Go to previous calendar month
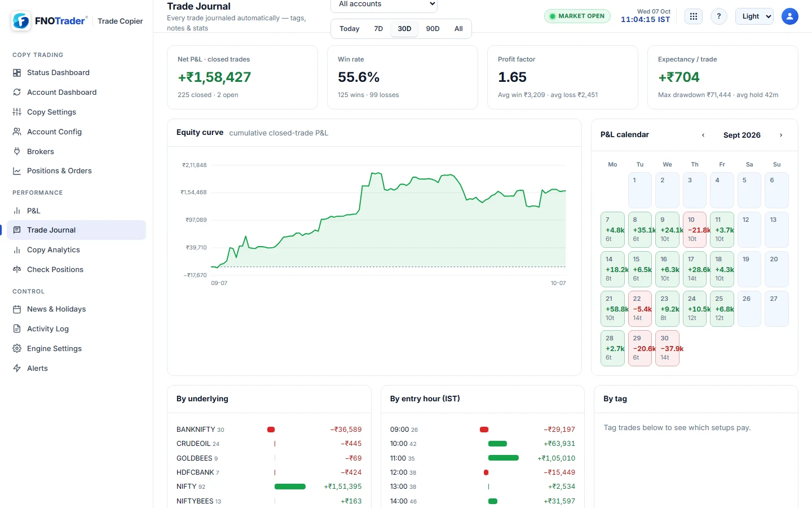Viewport: 812px width, 508px height. click(x=703, y=135)
